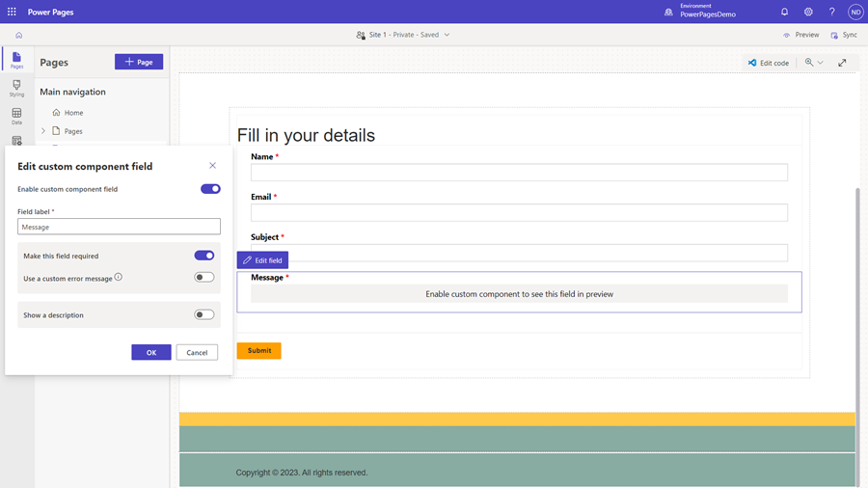The image size is (868, 488).
Task: Click the Main navigation heading
Action: pyautogui.click(x=72, y=92)
